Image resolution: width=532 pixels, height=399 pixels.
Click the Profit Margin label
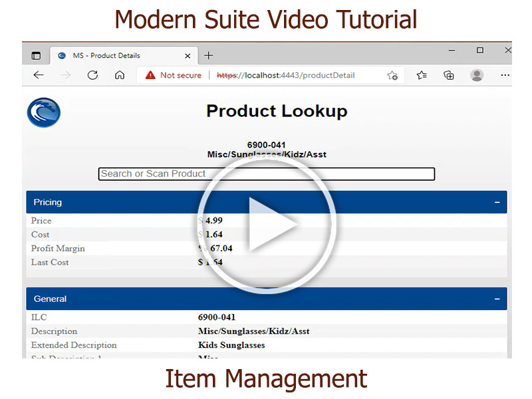(58, 248)
